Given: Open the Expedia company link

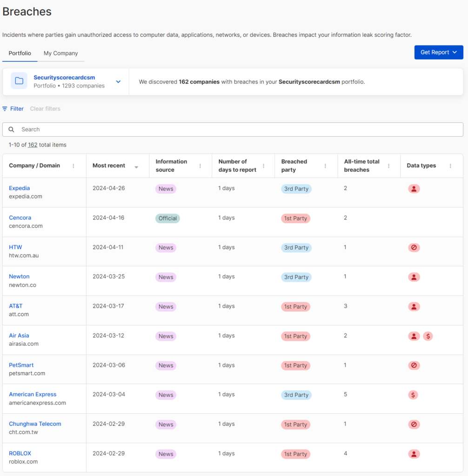Looking at the screenshot, I should point(20,188).
